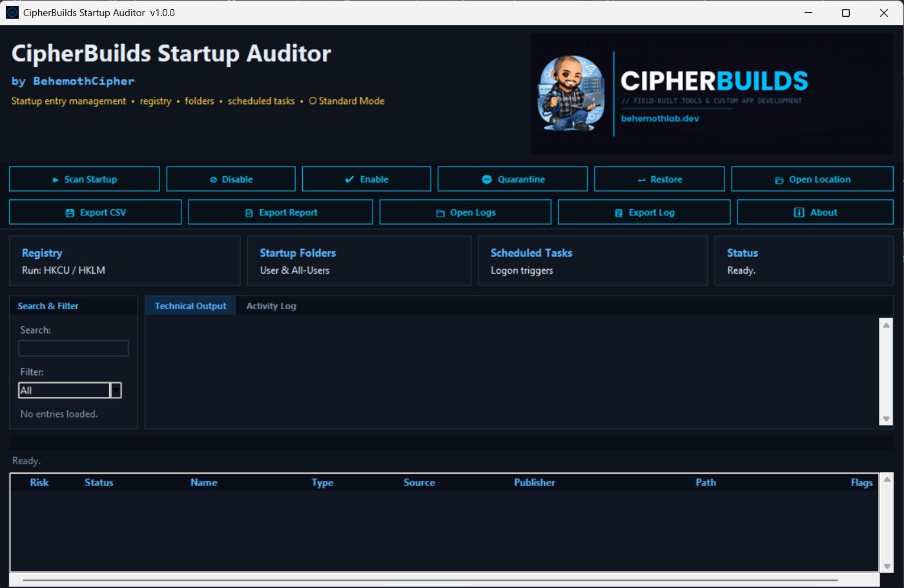Sort by Status column header

pos(99,482)
